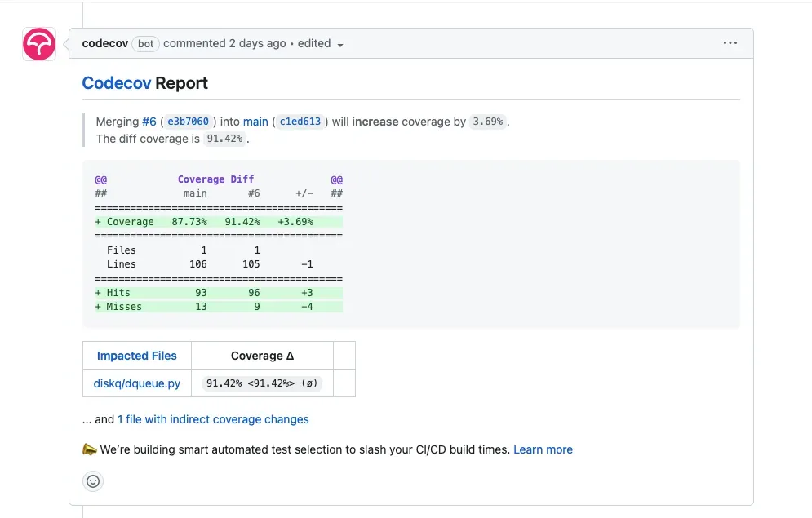Click commit hash c1ed613
This screenshot has height=518, width=812.
pos(300,122)
